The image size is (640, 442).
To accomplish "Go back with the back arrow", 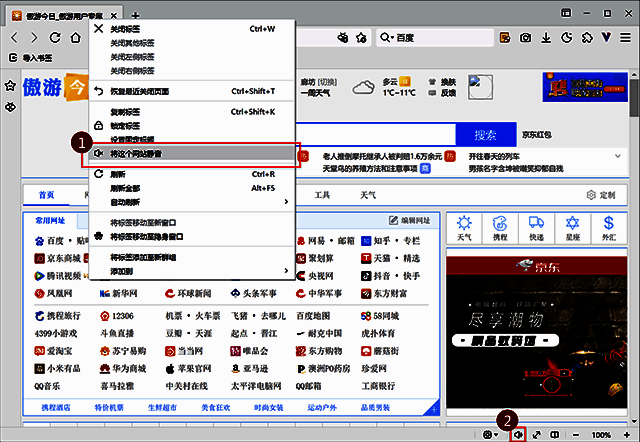I will (15, 38).
